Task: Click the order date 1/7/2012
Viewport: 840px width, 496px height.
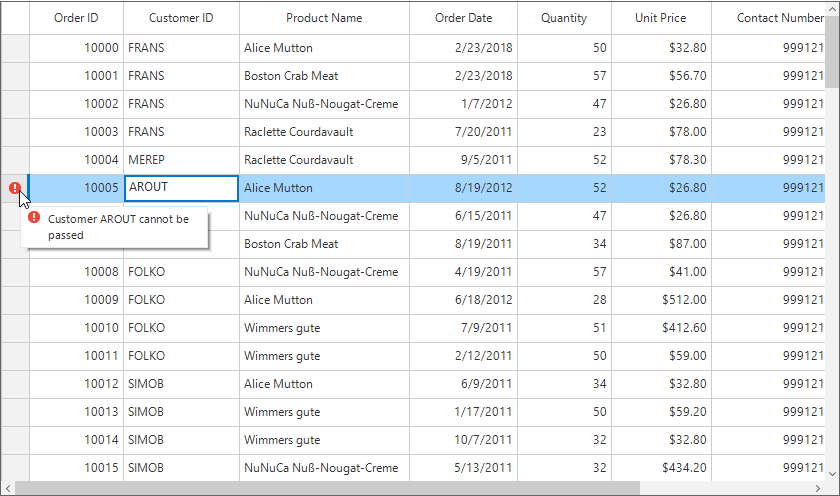Action: [464, 104]
